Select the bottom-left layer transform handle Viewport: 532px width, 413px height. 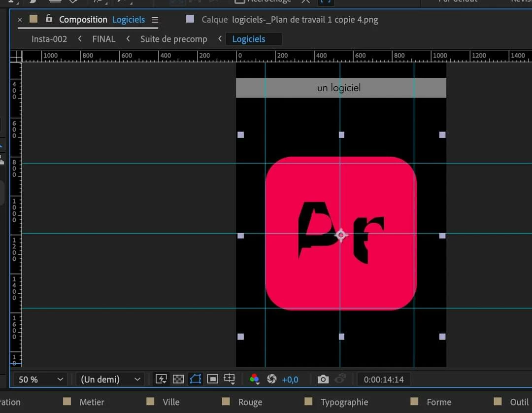click(240, 337)
